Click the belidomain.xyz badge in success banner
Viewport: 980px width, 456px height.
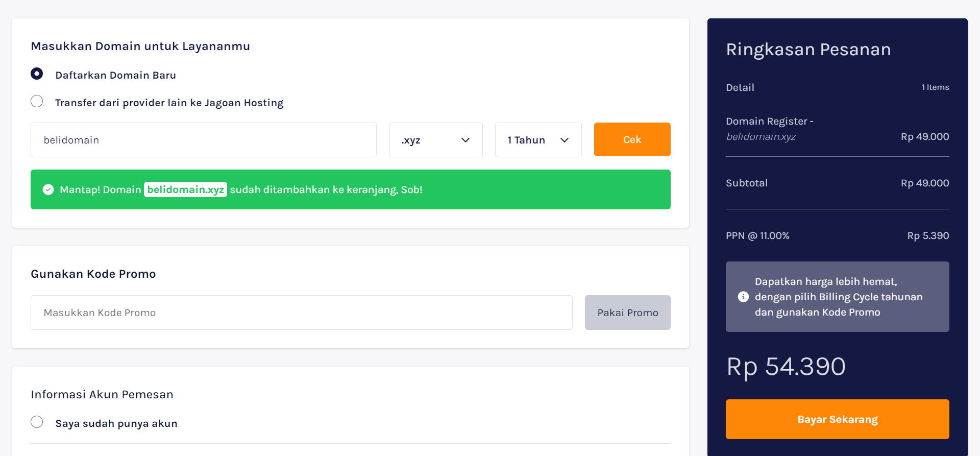185,189
